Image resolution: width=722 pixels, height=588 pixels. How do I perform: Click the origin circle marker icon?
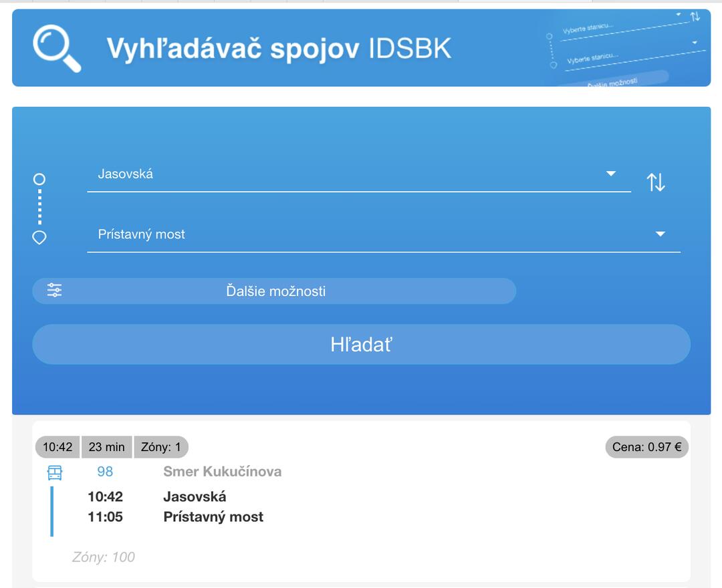(x=39, y=179)
